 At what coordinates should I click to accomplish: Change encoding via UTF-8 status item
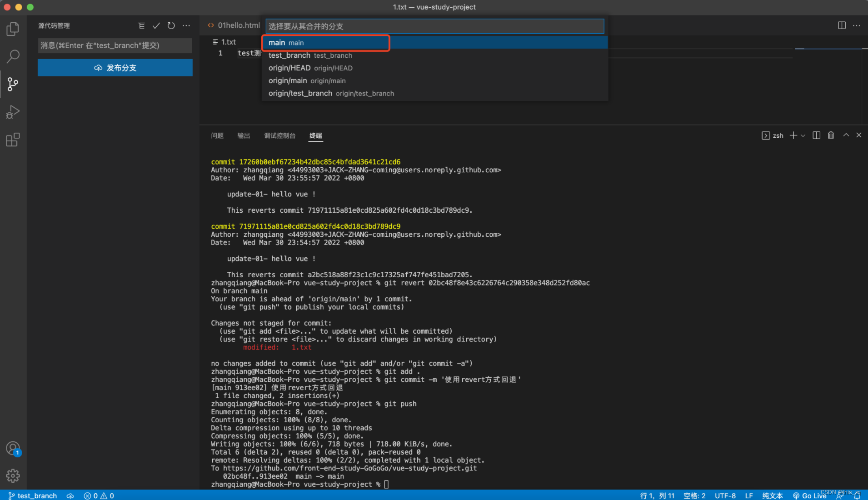(x=725, y=495)
